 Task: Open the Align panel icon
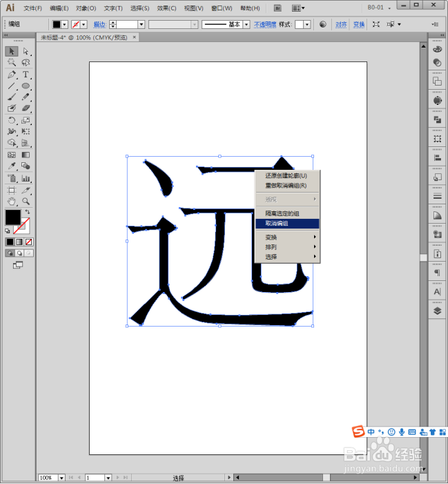(437, 157)
